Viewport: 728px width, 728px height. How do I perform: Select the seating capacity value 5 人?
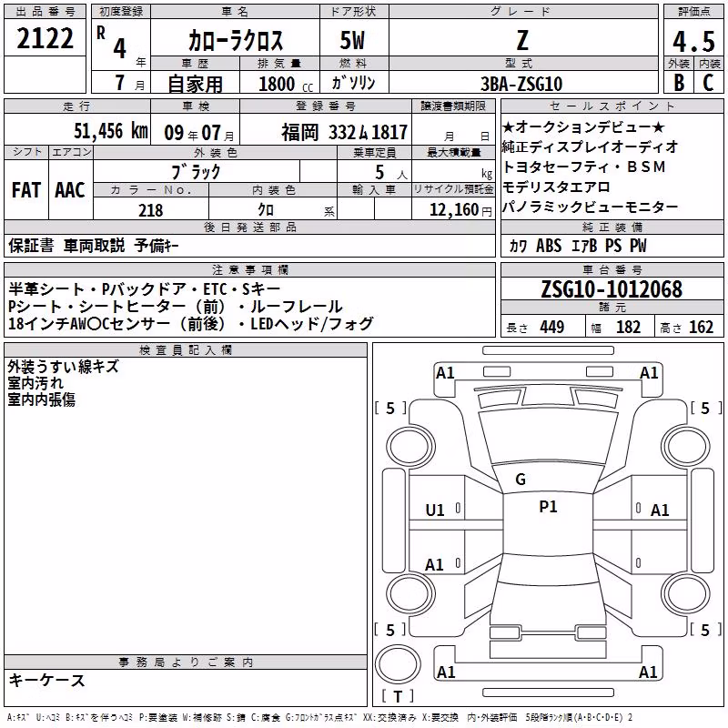pos(391,173)
